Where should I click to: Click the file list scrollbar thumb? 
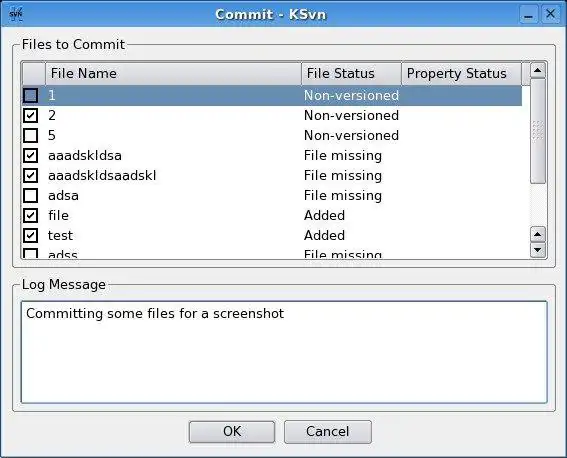pos(538,131)
